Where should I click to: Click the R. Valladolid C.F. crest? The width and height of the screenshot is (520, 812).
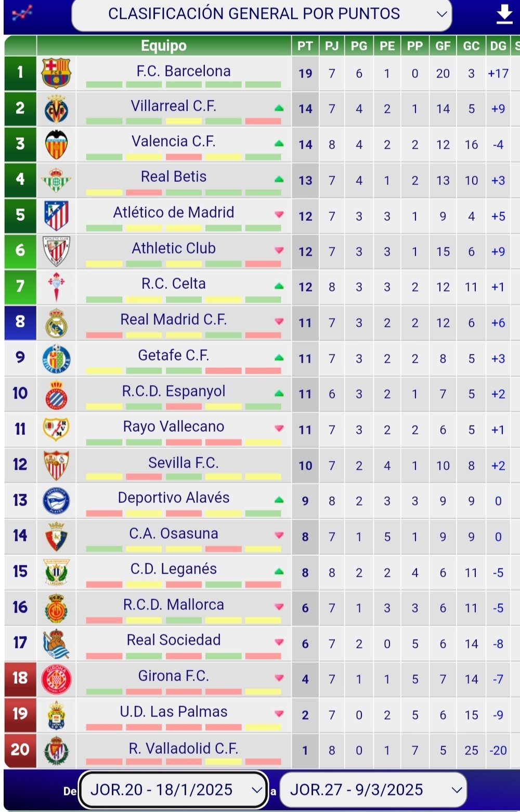[x=56, y=750]
